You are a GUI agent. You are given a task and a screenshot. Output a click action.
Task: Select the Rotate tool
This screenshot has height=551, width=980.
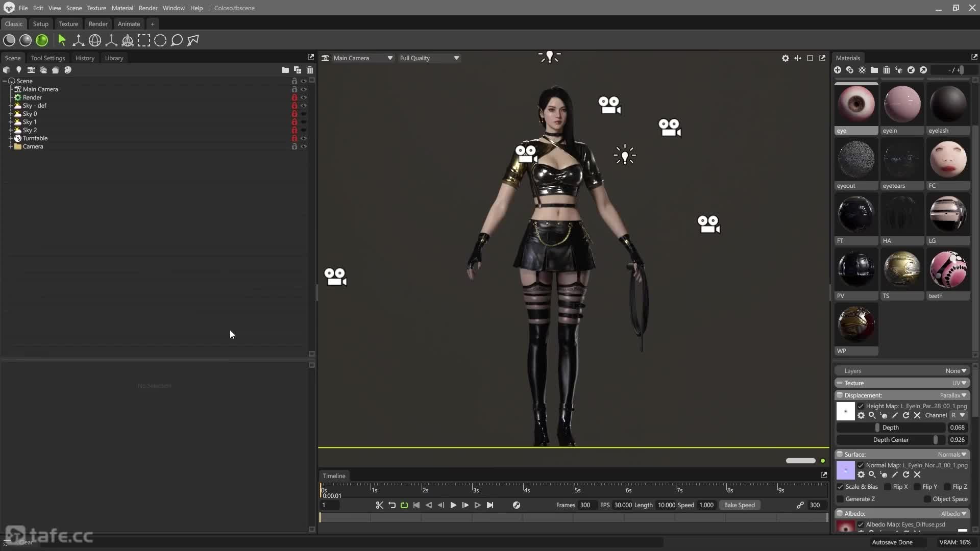pyautogui.click(x=95, y=40)
